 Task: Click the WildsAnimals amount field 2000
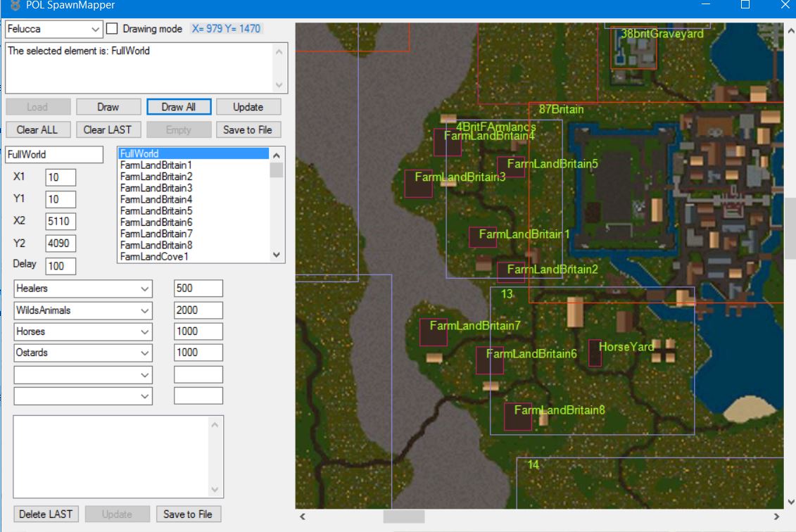pyautogui.click(x=198, y=310)
